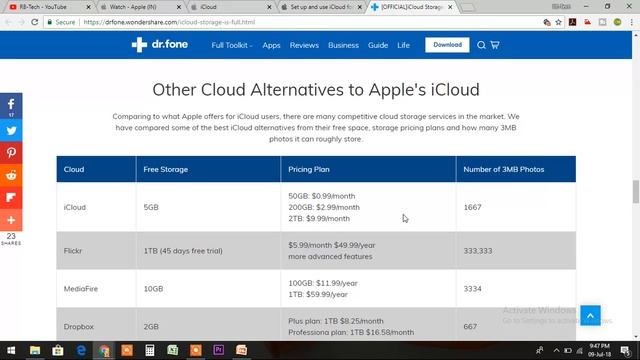The width and height of the screenshot is (640, 360).
Task: Click the Download button
Action: 447,45
